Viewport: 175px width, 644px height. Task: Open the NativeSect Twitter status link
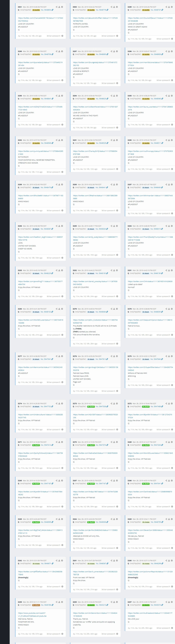pyautogui.click(x=95, y=455)
